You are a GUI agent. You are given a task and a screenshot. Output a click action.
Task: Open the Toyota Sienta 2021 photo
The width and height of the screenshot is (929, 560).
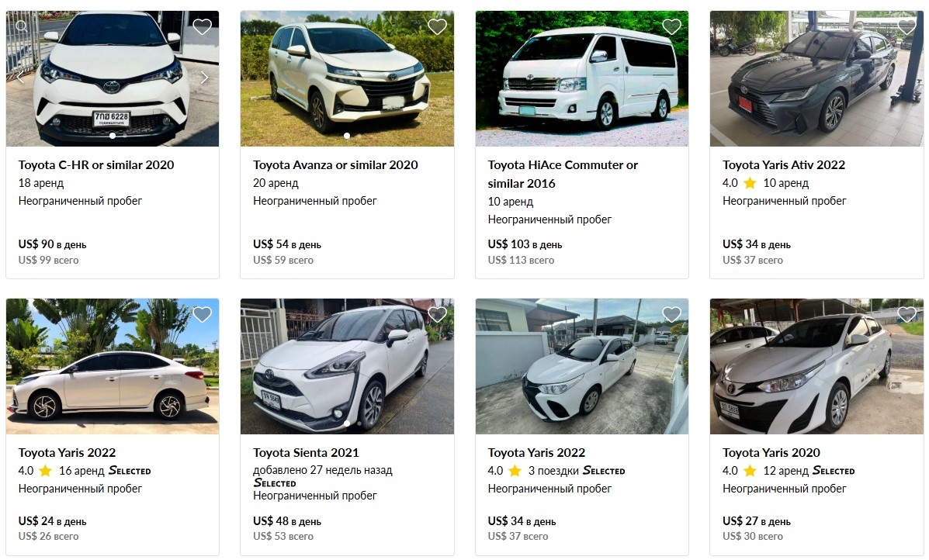(x=347, y=366)
